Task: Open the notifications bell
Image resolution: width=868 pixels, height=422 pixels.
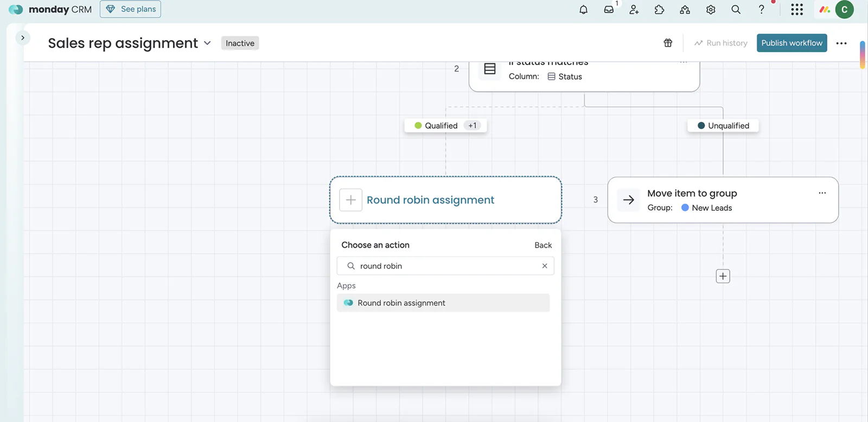Action: pos(583,10)
